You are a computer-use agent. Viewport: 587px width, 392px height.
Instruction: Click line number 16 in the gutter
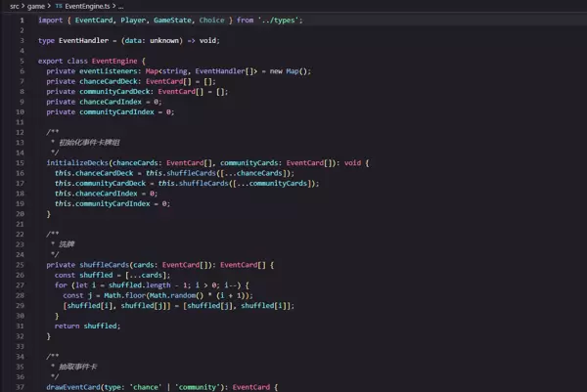click(x=21, y=162)
